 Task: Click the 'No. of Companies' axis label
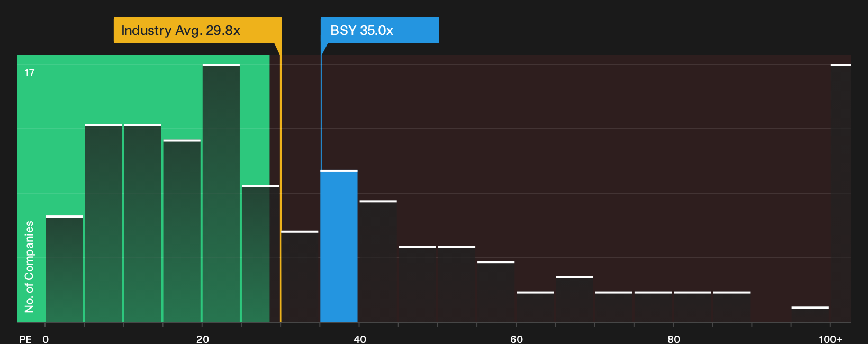29,267
